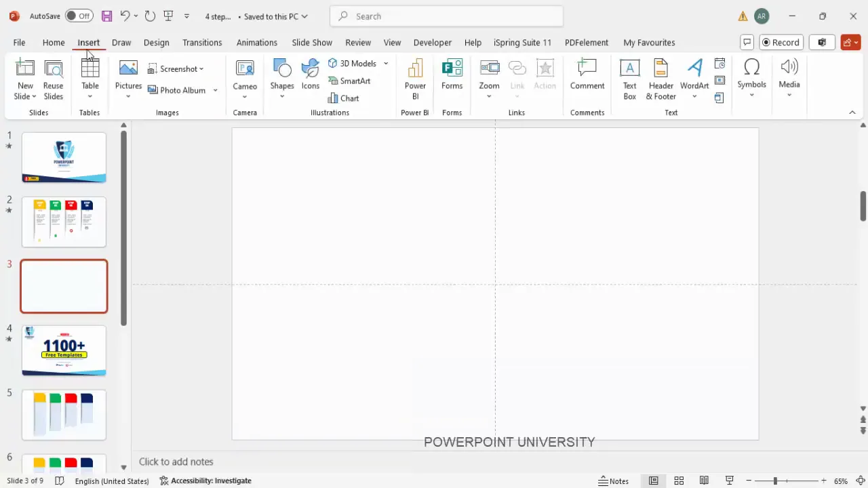Viewport: 868px width, 488px height.
Task: Expand the Photo Album dropdown
Action: click(x=215, y=90)
